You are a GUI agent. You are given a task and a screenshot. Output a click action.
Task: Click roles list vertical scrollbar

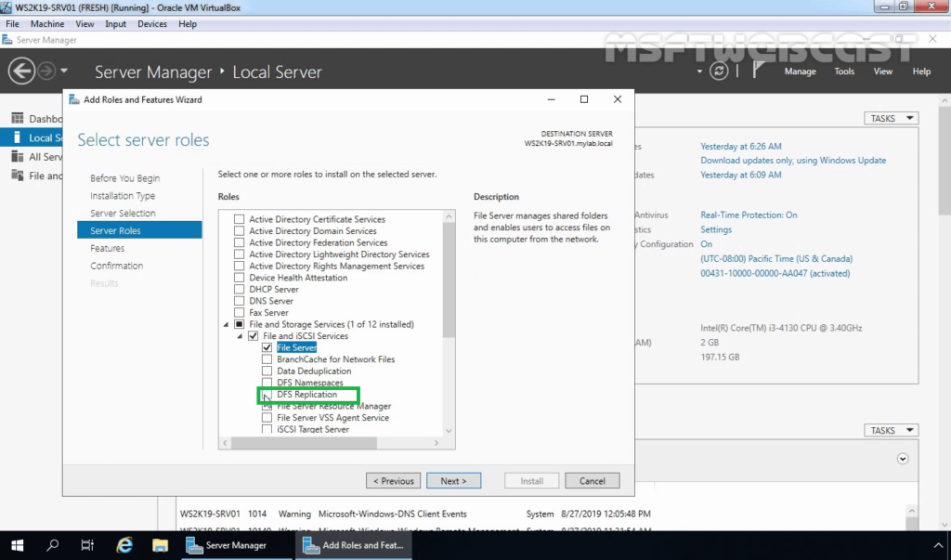(x=449, y=280)
